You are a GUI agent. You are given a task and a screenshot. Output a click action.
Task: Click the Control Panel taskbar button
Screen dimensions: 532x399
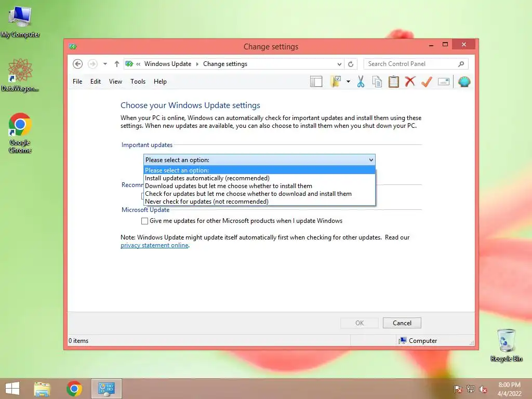[106, 389]
